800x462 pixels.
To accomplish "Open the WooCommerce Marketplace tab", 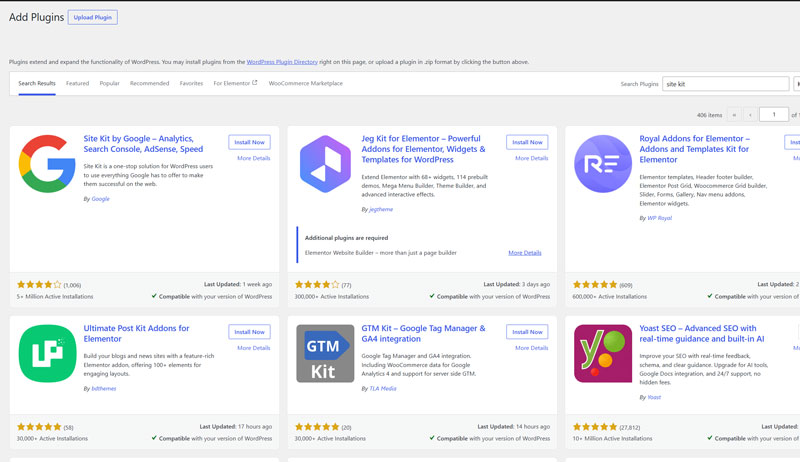I will pos(306,83).
